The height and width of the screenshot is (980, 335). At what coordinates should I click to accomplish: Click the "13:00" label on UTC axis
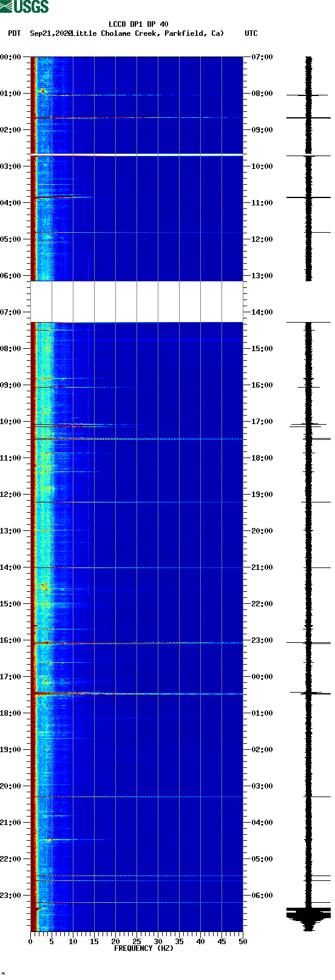tap(262, 276)
